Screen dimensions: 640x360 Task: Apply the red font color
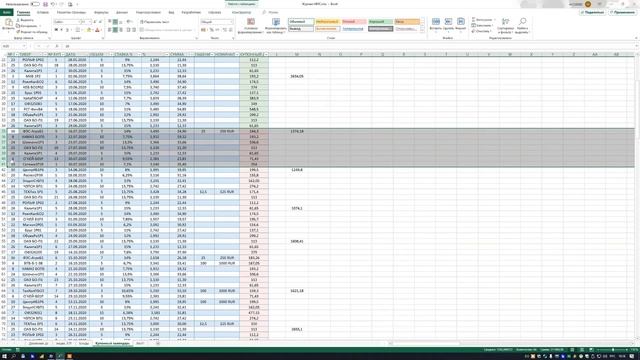pos(97,30)
